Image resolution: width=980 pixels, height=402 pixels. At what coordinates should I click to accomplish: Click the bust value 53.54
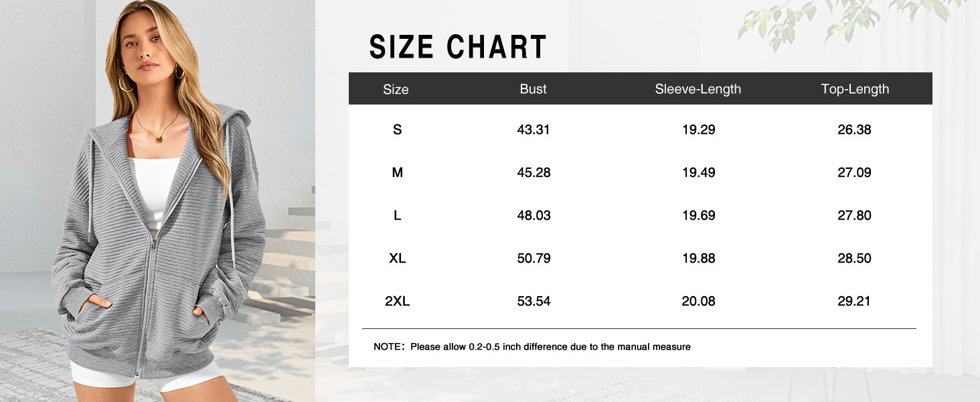534,301
